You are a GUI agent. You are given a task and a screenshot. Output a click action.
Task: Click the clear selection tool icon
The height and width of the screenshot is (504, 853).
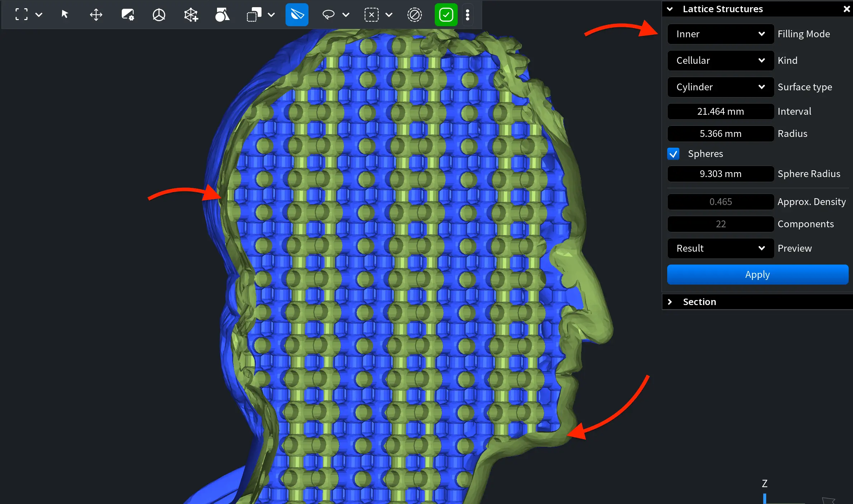[371, 14]
